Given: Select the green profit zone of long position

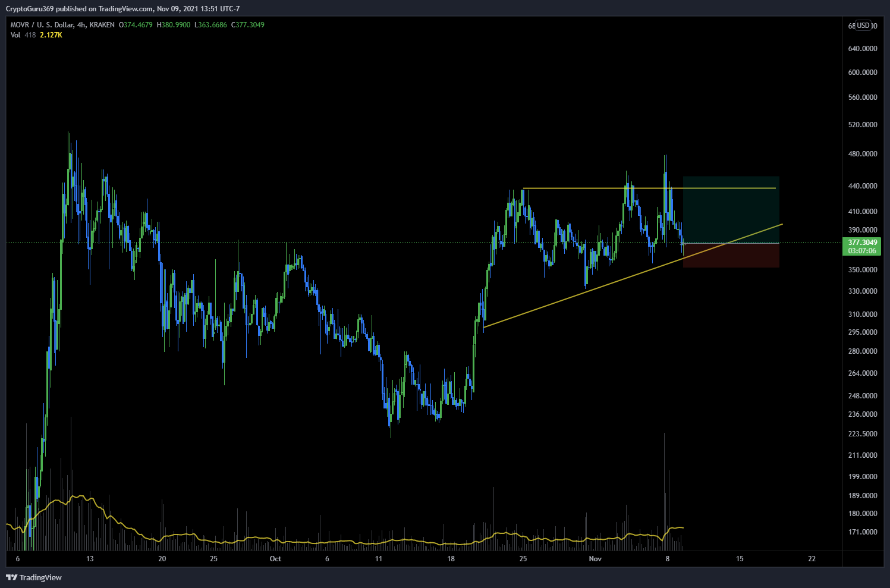Looking at the screenshot, I should pyautogui.click(x=731, y=210).
